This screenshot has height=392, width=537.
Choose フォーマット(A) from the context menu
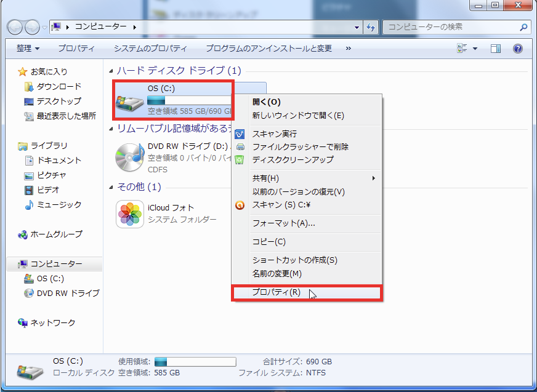[277, 224]
